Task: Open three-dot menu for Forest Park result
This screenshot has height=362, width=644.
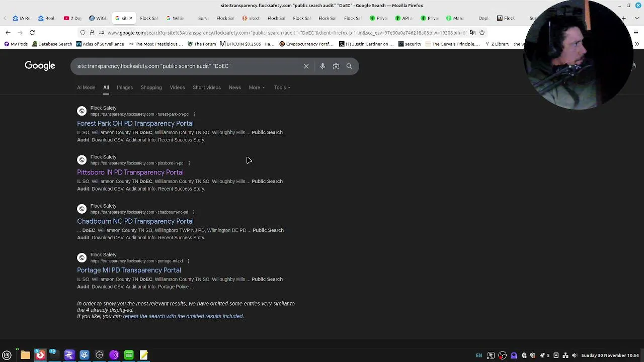Action: [194, 114]
